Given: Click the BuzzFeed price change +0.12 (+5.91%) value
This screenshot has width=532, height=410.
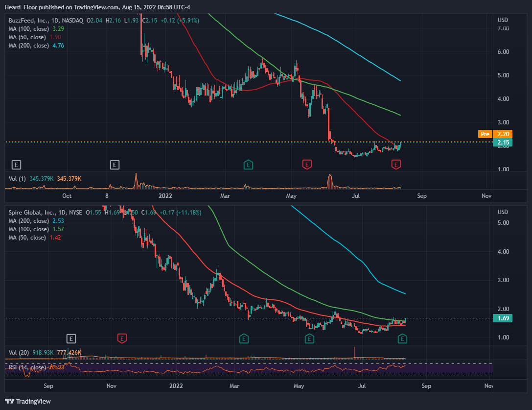Looking at the screenshot, I should 180,21.
